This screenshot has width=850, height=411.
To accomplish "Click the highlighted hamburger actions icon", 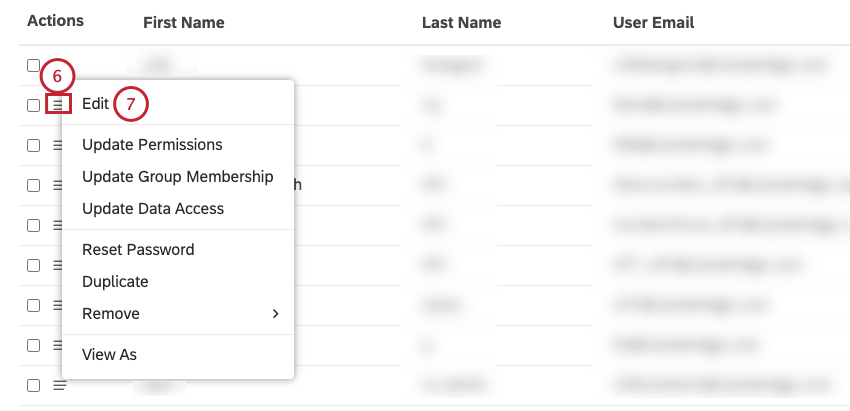I will [x=59, y=104].
